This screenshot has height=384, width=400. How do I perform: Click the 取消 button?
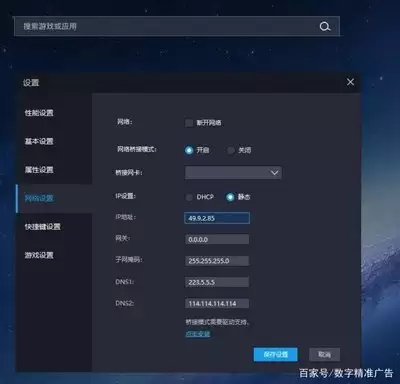point(324,354)
